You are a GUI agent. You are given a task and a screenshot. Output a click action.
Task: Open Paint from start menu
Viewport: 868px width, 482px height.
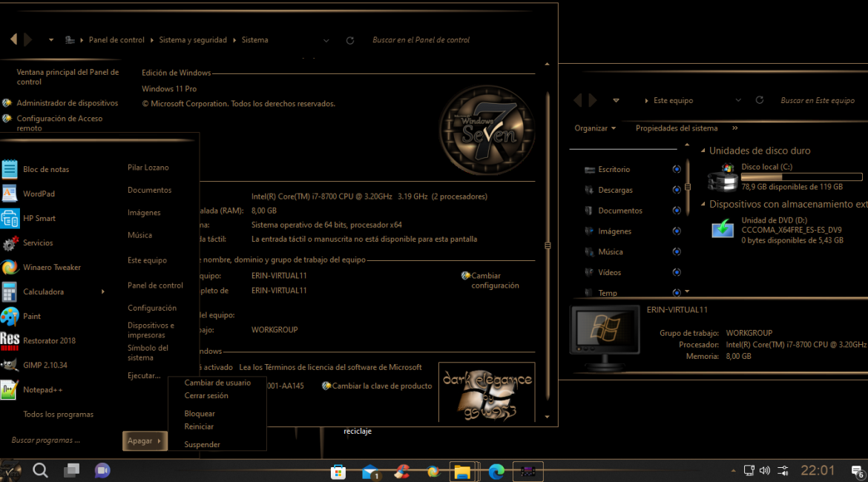pos(31,317)
